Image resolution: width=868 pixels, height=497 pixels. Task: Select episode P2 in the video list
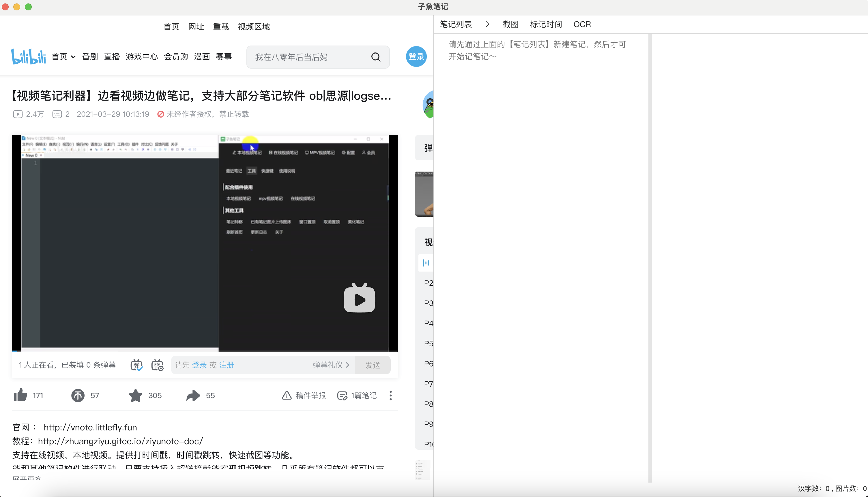(428, 283)
